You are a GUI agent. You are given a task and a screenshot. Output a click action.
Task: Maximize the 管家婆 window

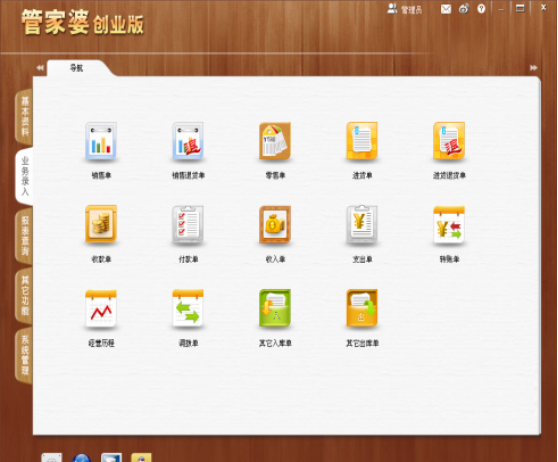(520, 8)
